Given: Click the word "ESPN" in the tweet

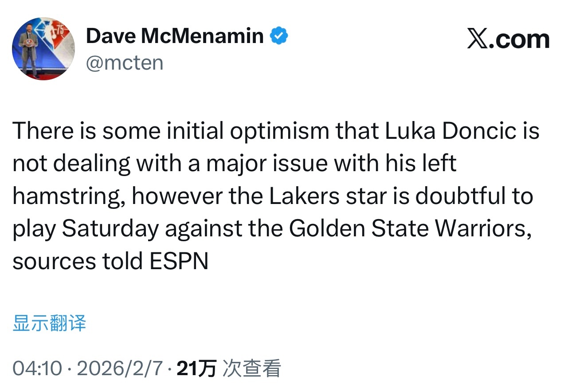Looking at the screenshot, I should pyautogui.click(x=179, y=262).
